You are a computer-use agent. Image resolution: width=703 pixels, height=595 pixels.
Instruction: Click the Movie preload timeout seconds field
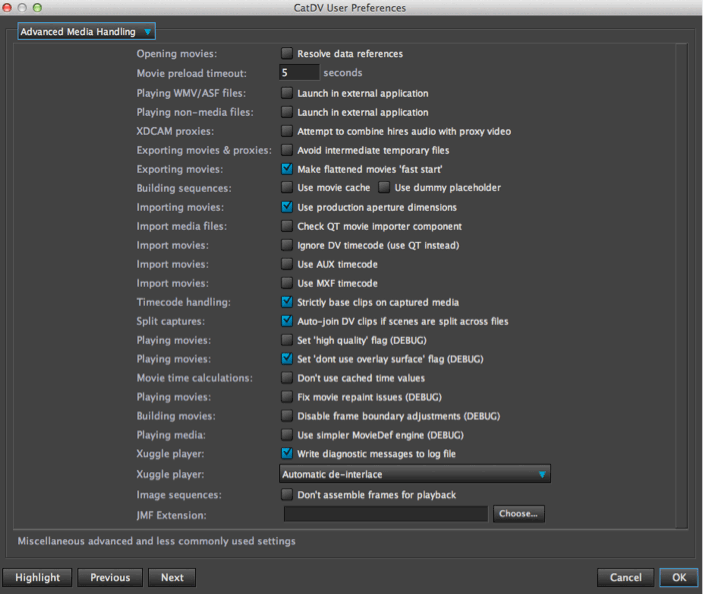[299, 73]
